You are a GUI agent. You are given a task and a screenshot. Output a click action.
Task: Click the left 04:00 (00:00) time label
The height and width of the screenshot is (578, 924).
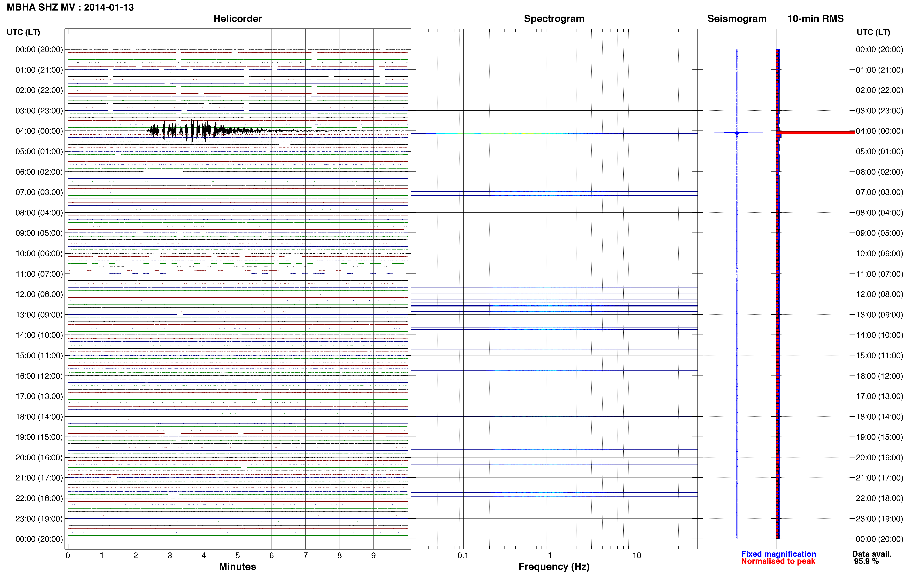(x=39, y=131)
